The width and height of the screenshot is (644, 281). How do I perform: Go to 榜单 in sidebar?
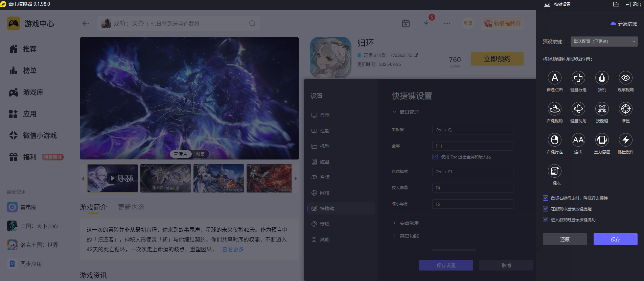23,71
